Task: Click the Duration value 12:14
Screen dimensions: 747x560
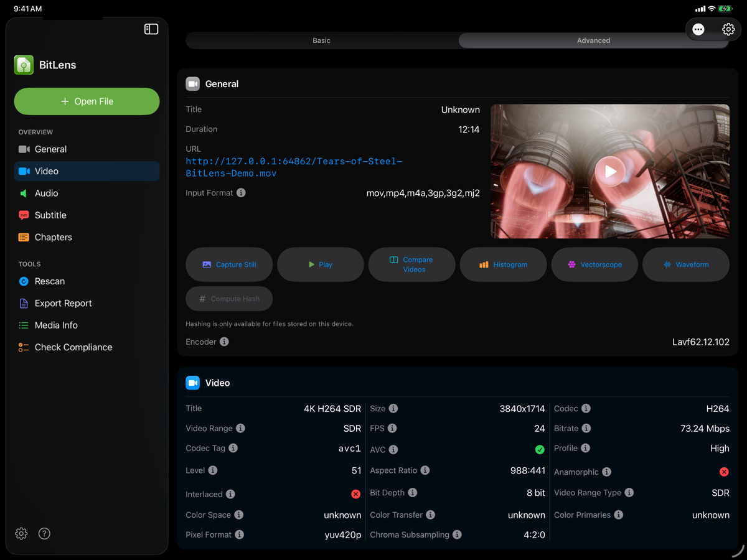Action: [469, 129]
